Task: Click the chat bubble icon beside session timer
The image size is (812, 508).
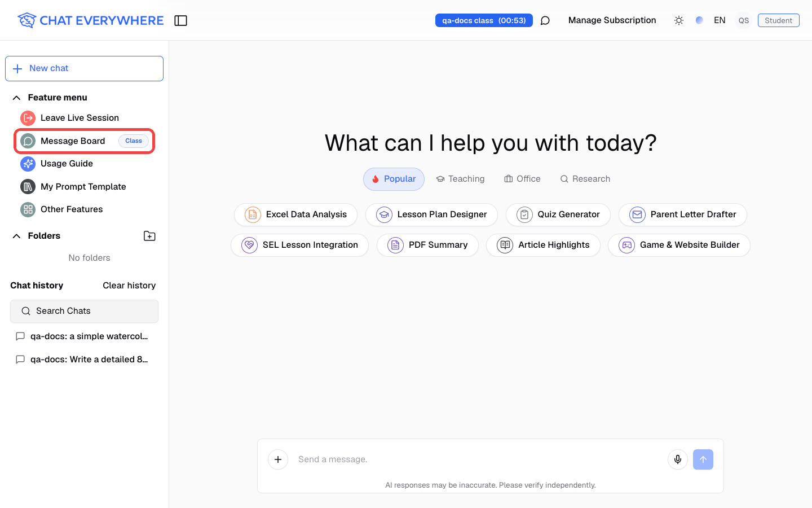Action: pyautogui.click(x=545, y=20)
